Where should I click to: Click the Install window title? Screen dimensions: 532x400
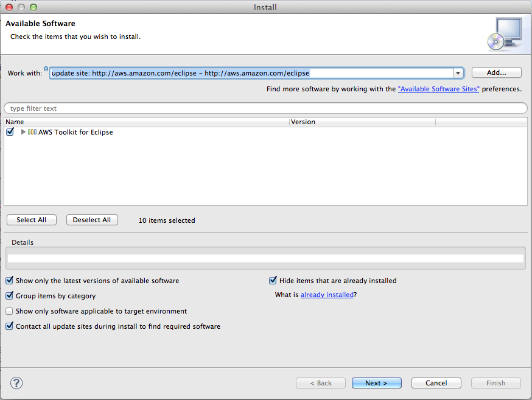265,7
